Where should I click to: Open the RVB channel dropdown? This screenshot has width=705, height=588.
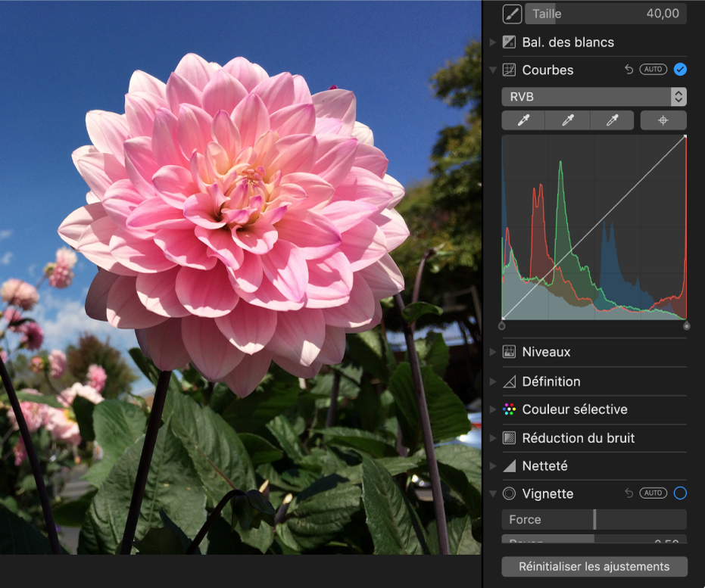[x=594, y=97]
